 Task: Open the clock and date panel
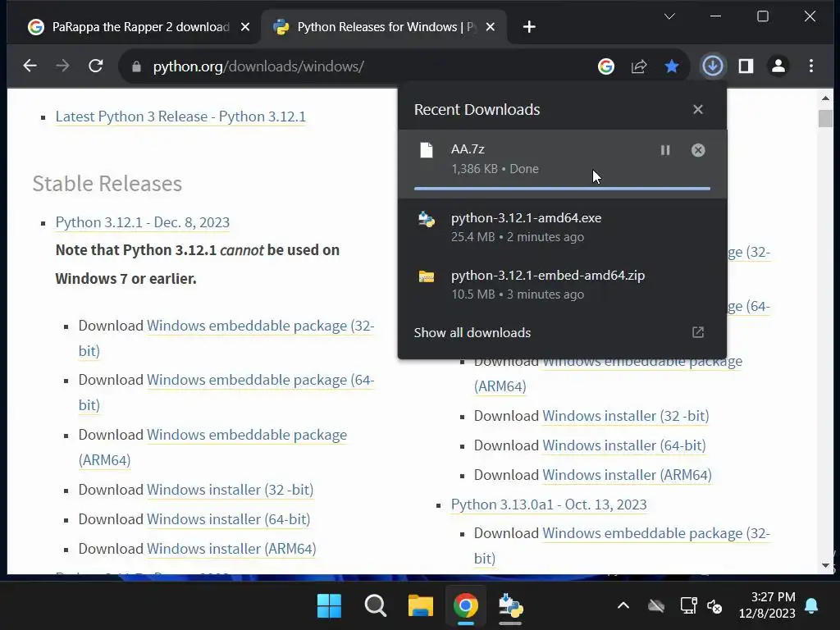pos(767,605)
